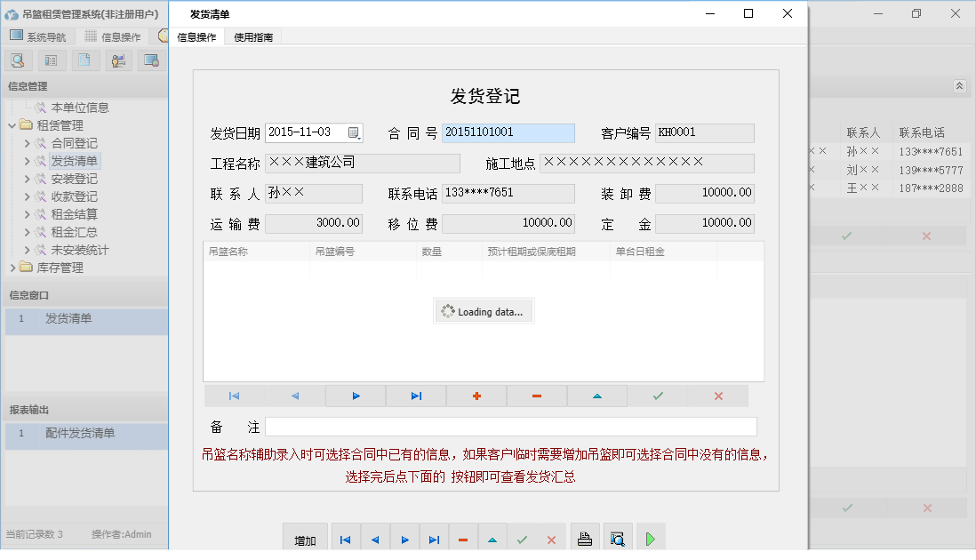
Task: Open the 信息操作 ribbon tab
Action: coord(197,37)
